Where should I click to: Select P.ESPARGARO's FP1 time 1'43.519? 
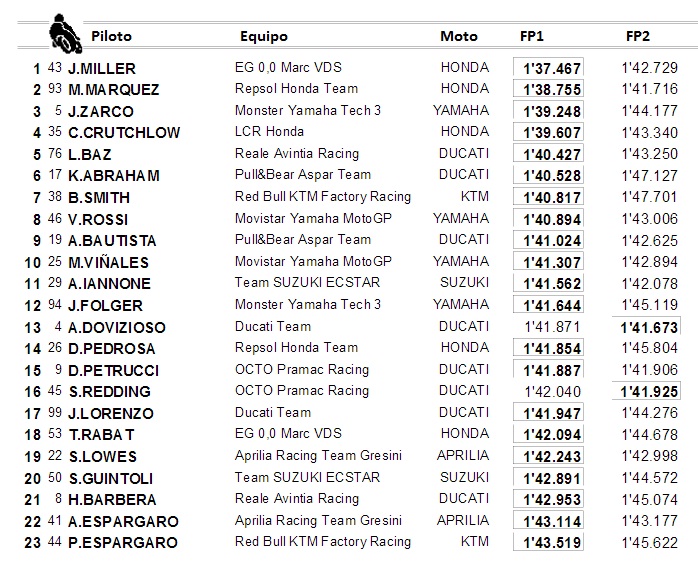[x=548, y=542]
